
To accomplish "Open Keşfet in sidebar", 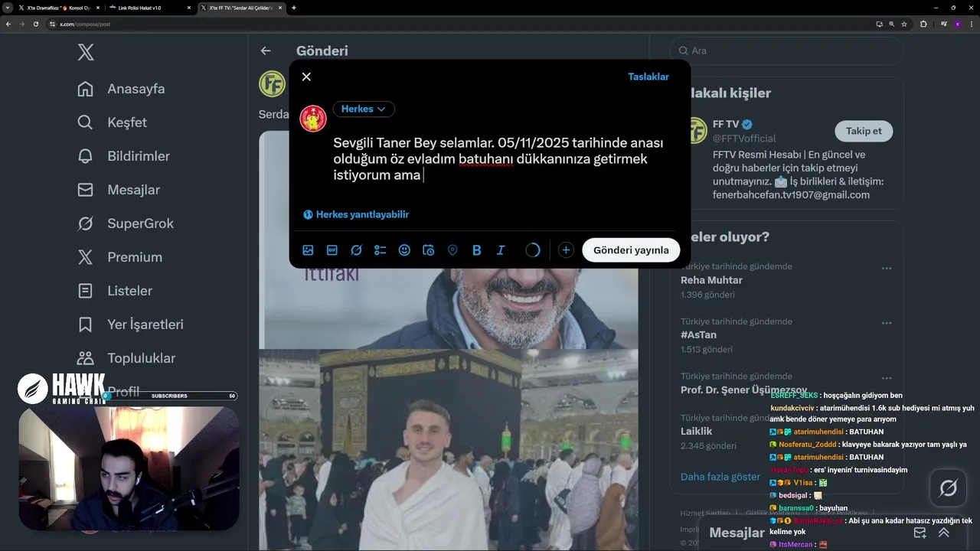I will [x=112, y=122].
